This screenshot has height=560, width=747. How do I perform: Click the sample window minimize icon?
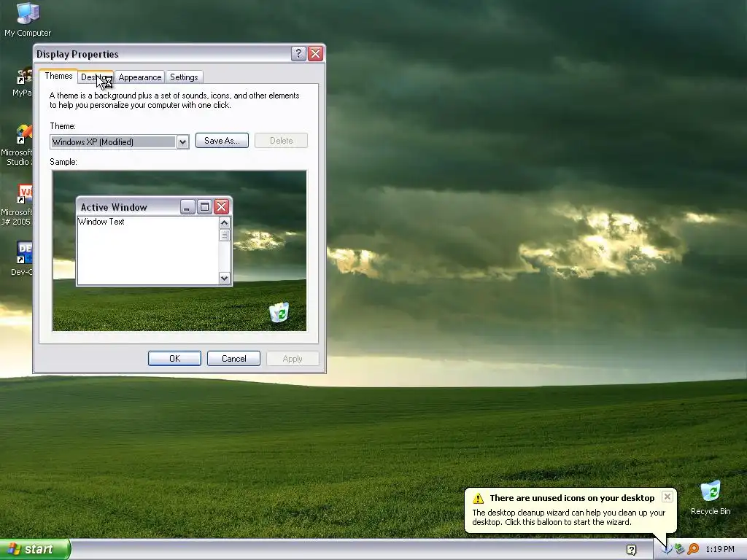pyautogui.click(x=187, y=207)
